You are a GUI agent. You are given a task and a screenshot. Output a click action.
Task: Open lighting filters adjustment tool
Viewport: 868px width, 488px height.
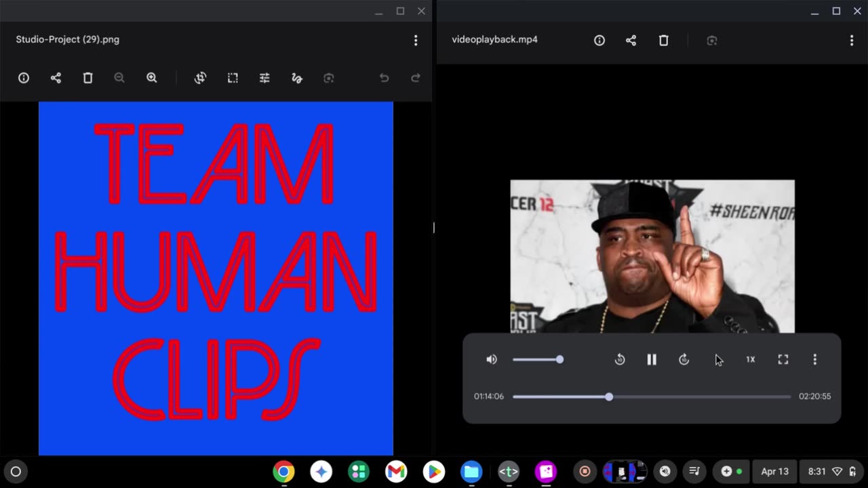pos(264,78)
